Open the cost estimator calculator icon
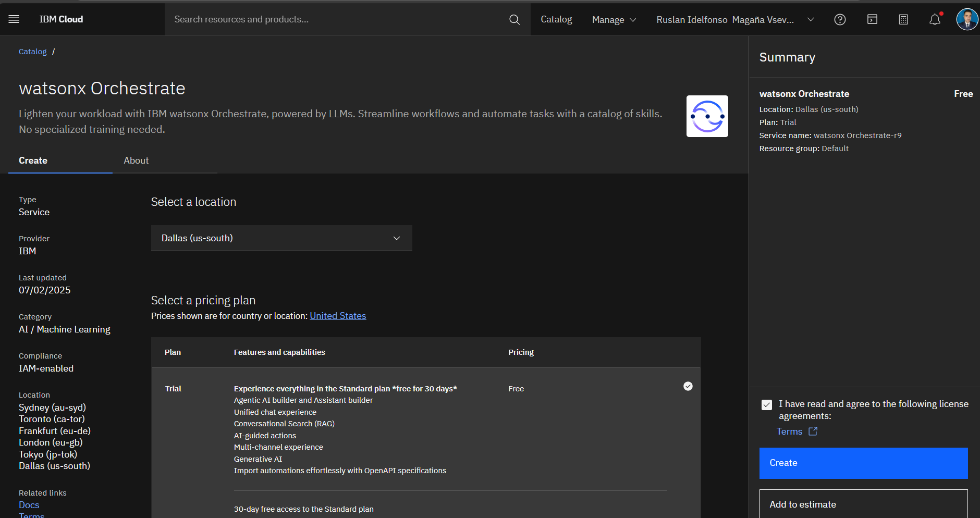The height and width of the screenshot is (518, 980). point(903,19)
